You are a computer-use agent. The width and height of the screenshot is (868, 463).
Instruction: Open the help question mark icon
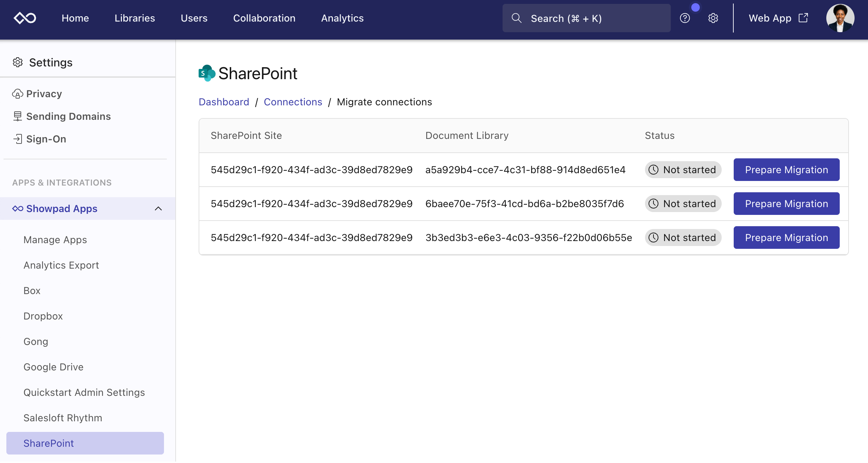685,18
